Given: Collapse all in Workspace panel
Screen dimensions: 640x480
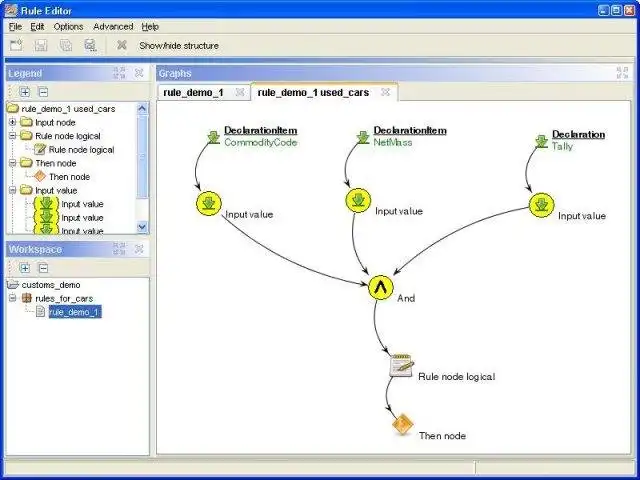Looking at the screenshot, I should coord(43,268).
